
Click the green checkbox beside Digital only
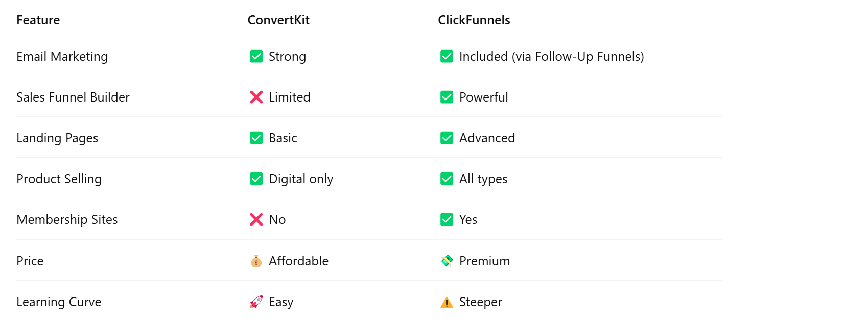point(256,179)
